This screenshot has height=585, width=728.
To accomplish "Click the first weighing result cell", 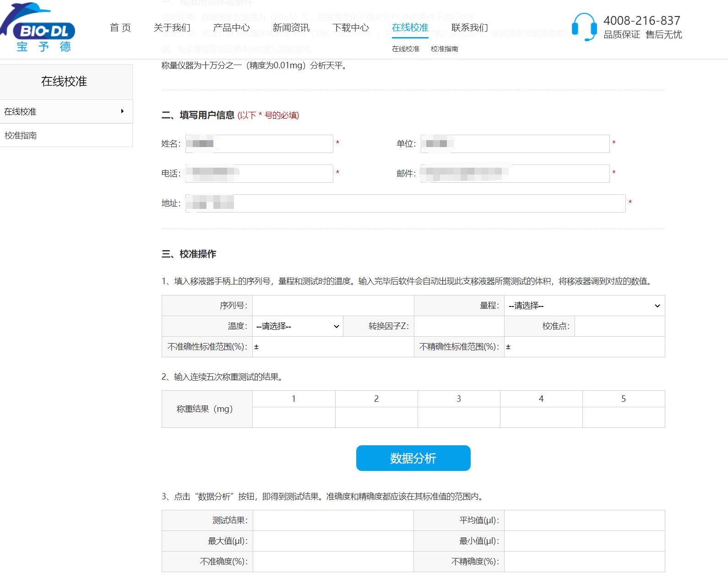I will click(x=294, y=417).
